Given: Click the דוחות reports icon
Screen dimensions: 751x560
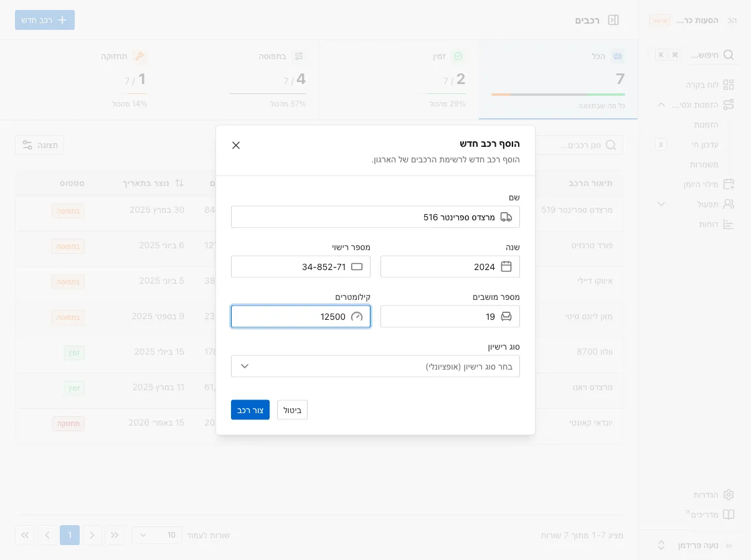Looking at the screenshot, I should point(729,224).
